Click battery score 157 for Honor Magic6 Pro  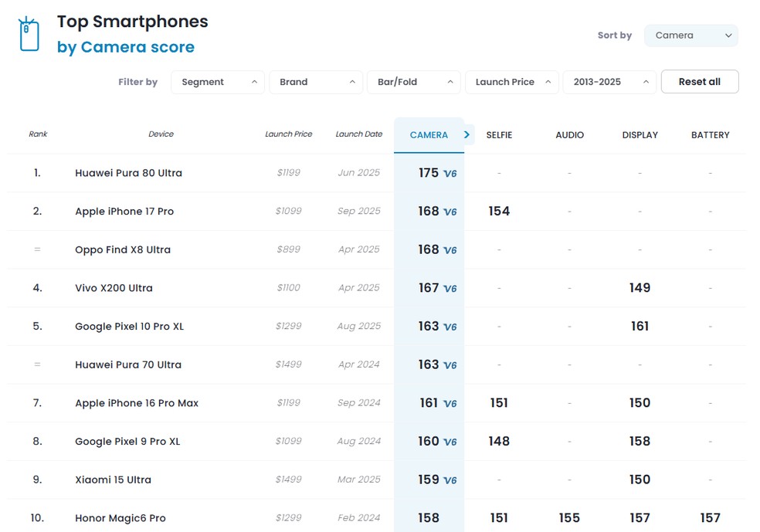[710, 518]
